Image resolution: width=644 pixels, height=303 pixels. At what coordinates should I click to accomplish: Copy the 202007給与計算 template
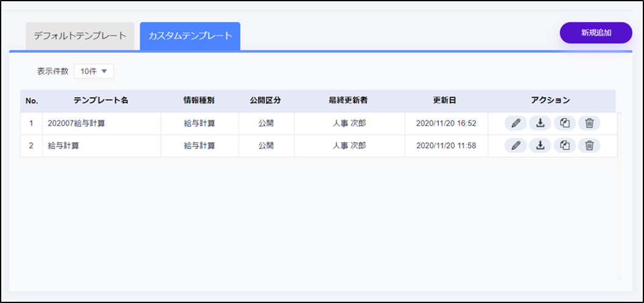pos(565,123)
